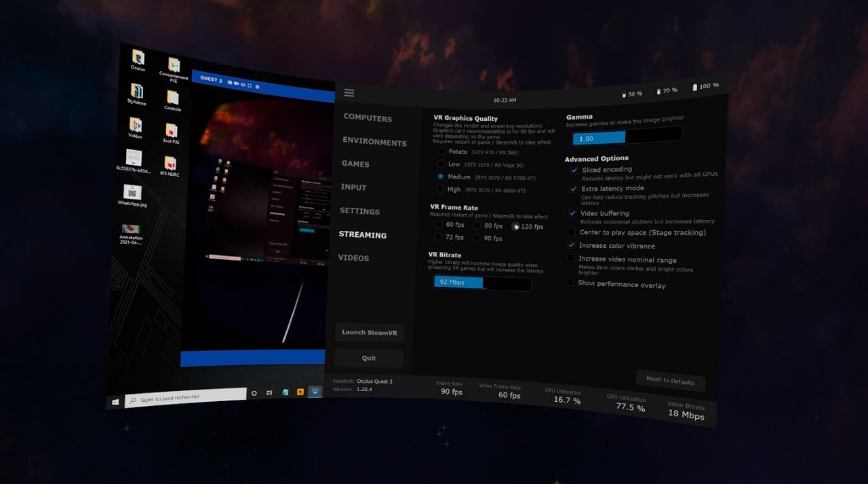868x484 pixels.
Task: Open the Windows Start menu
Action: coord(116,402)
